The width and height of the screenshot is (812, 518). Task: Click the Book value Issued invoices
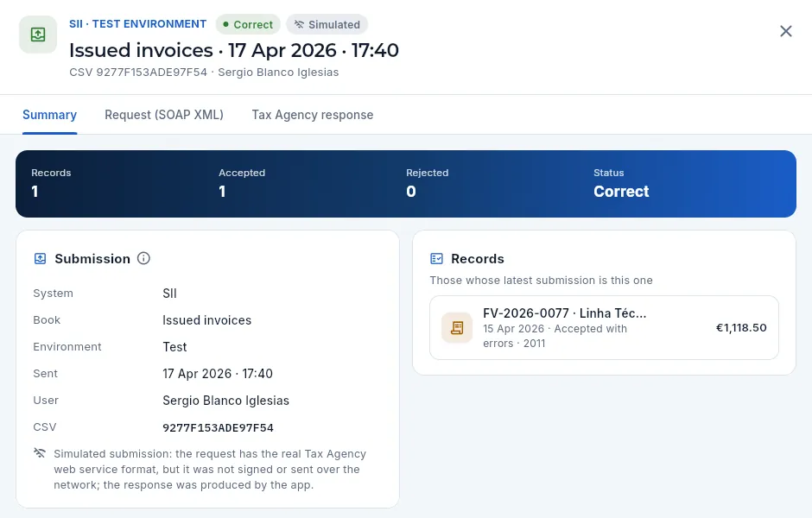pyautogui.click(x=207, y=320)
